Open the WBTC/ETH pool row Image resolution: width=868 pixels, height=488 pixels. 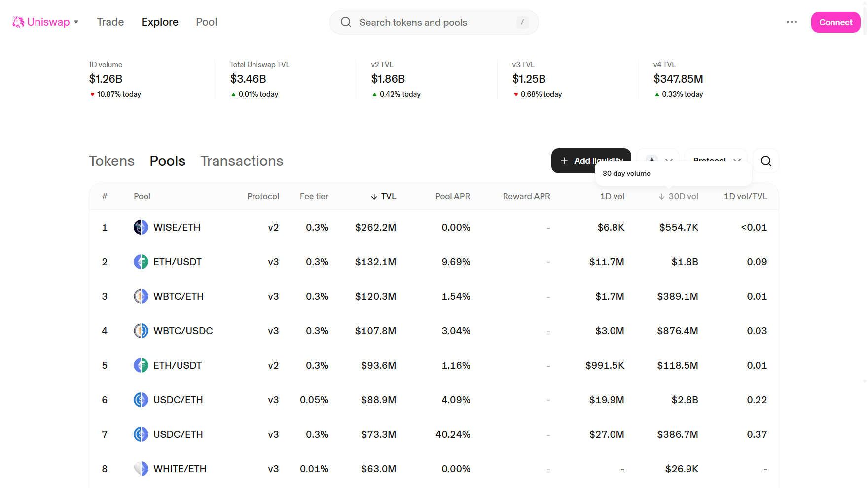tap(434, 296)
